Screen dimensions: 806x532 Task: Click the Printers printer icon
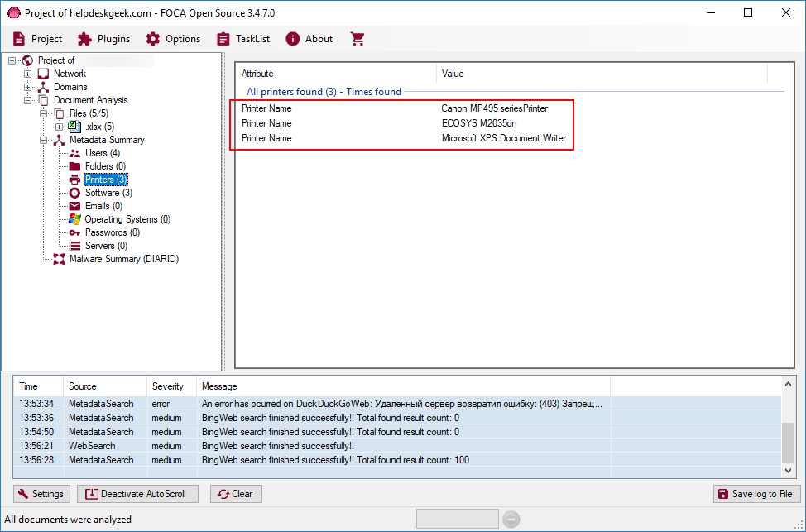pos(74,180)
